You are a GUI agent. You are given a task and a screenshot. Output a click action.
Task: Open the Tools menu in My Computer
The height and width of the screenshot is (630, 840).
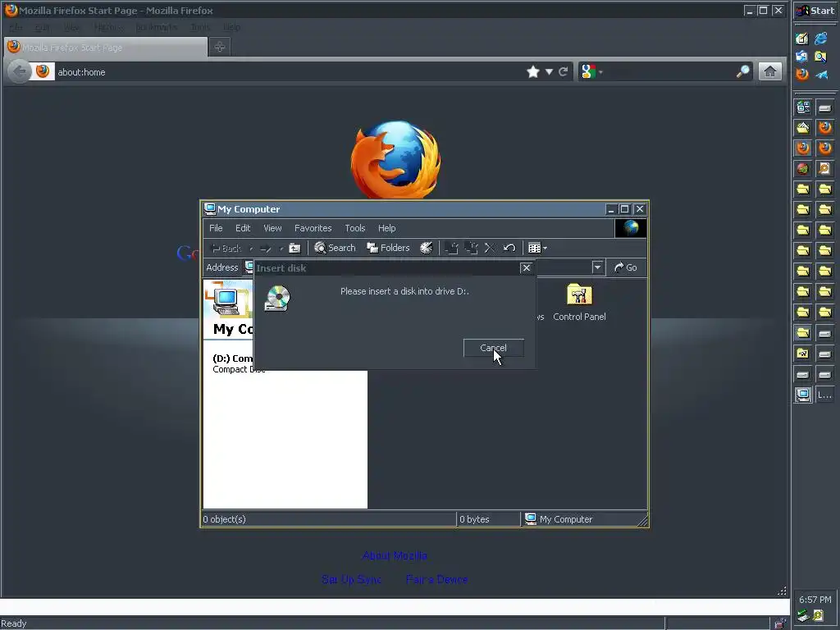354,228
